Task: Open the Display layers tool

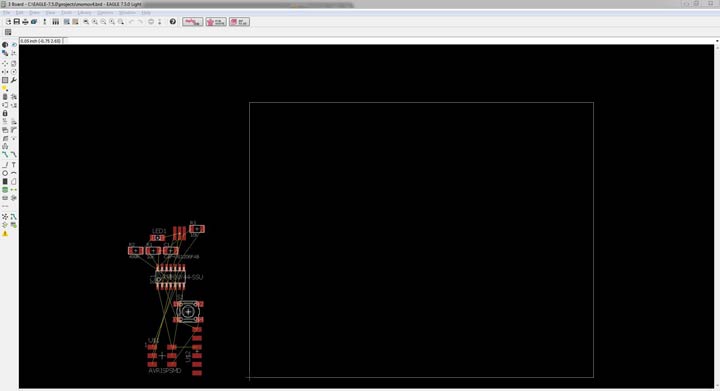Action: (5, 53)
